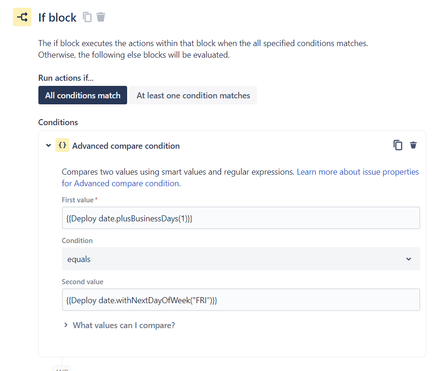Screen dimensions: 448x371
Task: Open the Condition equals dropdown
Action: (241, 259)
